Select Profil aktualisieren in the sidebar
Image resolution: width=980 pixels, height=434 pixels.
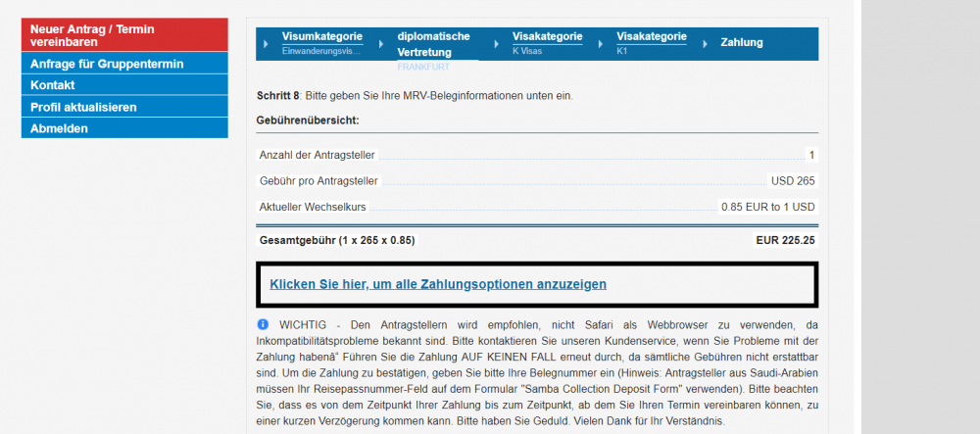click(123, 107)
